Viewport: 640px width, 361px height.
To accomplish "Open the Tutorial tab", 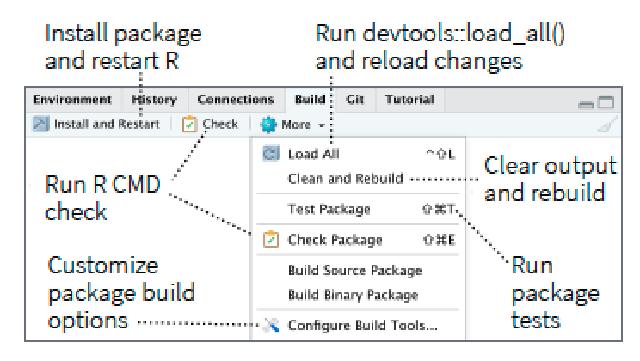I will pyautogui.click(x=409, y=100).
